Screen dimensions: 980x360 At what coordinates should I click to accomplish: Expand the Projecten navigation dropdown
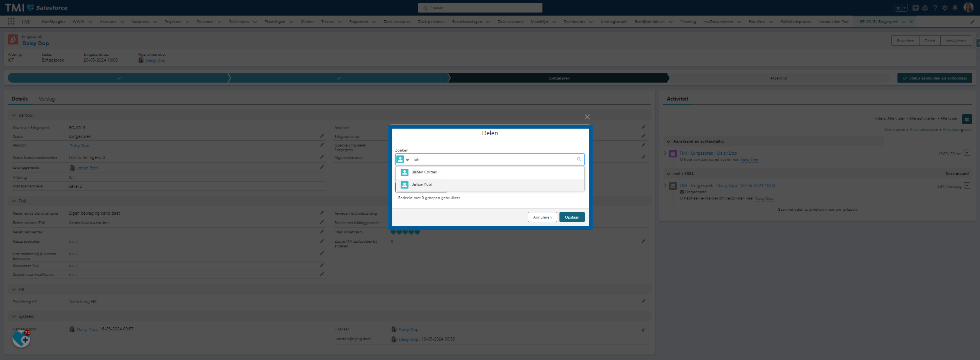[x=188, y=22]
